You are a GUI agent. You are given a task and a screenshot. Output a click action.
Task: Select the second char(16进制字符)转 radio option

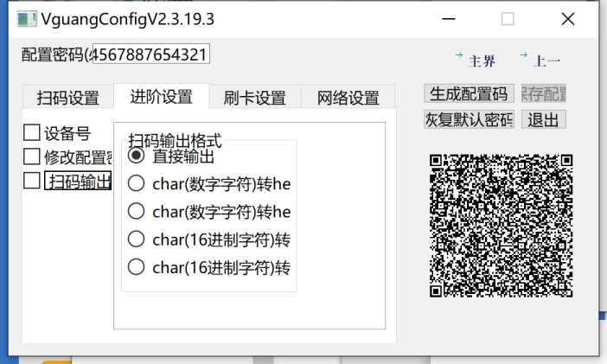[137, 267]
